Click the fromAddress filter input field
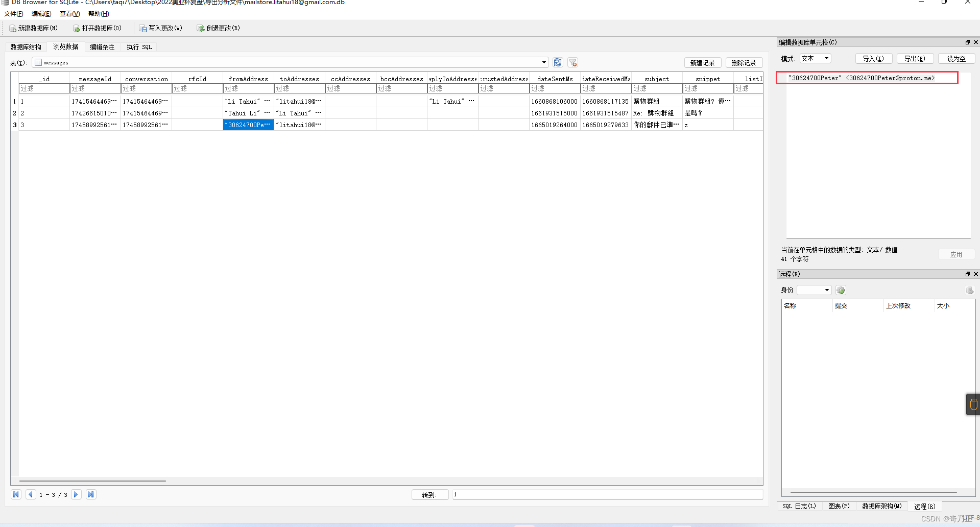 pyautogui.click(x=248, y=89)
